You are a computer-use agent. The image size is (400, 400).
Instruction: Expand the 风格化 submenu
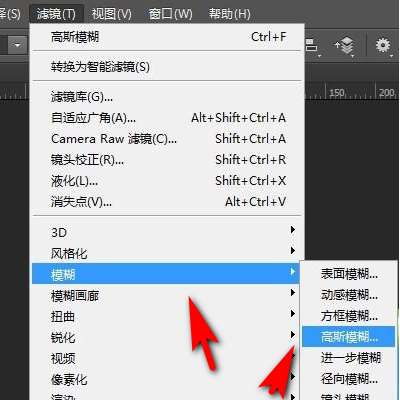point(168,253)
